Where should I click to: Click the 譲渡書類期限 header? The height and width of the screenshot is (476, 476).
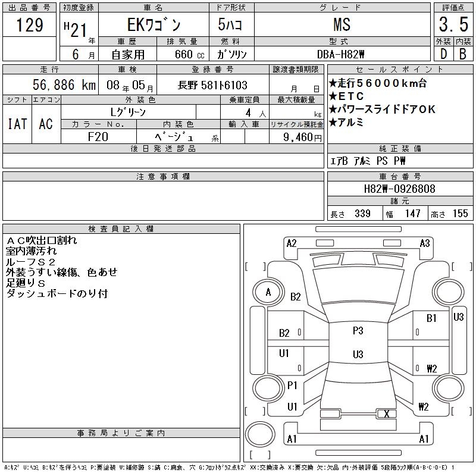296,70
